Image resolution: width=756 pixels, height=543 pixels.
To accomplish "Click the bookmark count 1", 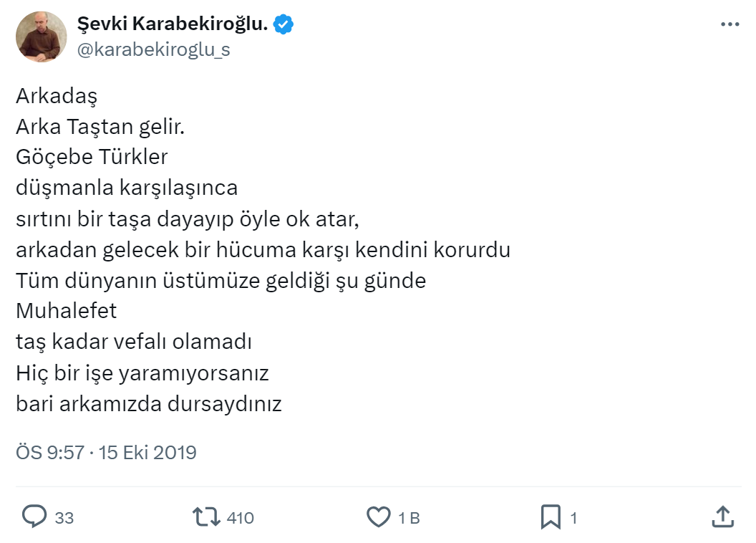I will point(573,517).
